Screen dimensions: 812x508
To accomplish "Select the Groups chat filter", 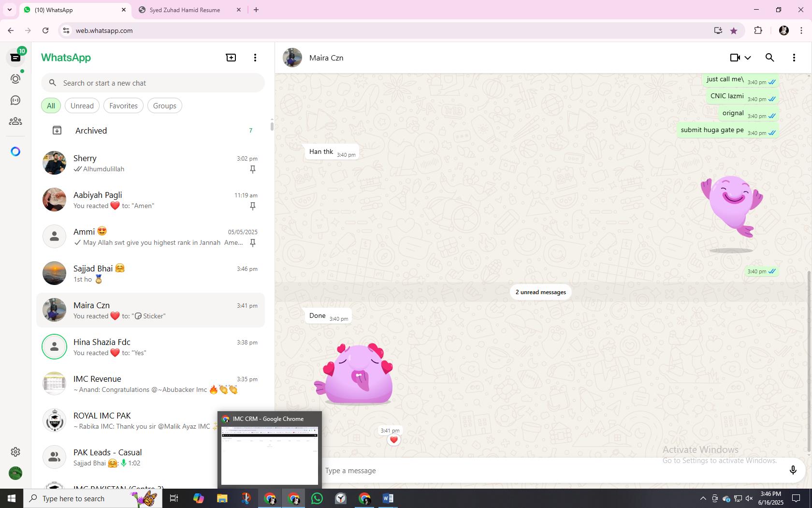I will (165, 105).
